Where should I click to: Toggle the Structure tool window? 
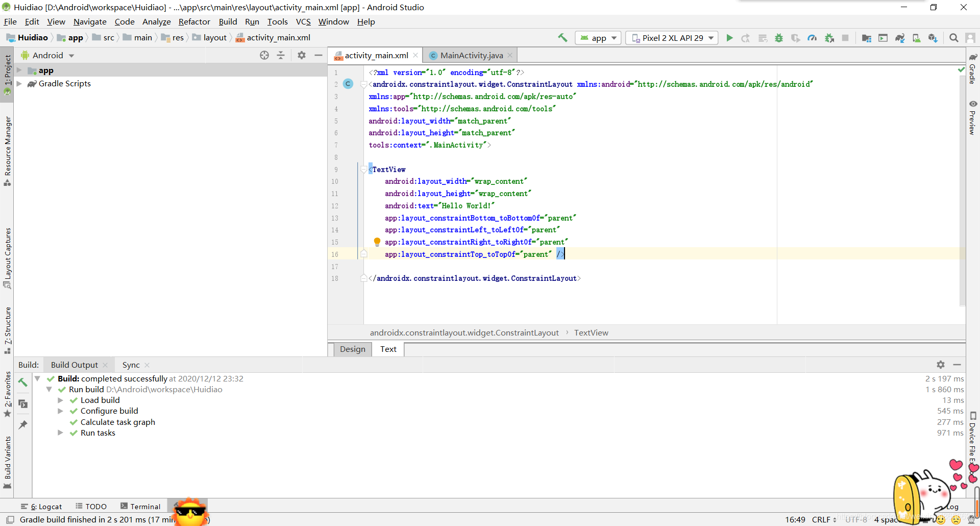point(7,330)
